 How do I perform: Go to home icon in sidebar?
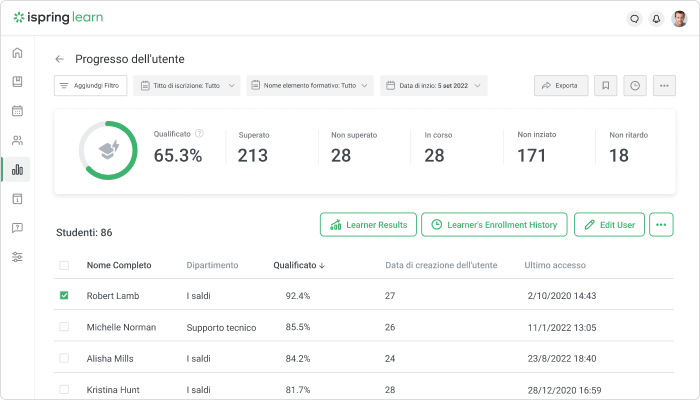[17, 53]
